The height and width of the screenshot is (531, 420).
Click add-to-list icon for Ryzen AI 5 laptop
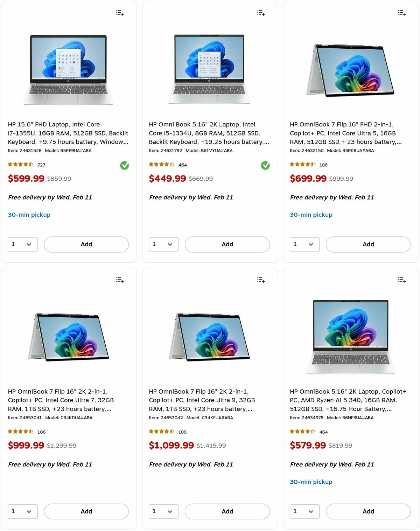click(402, 280)
